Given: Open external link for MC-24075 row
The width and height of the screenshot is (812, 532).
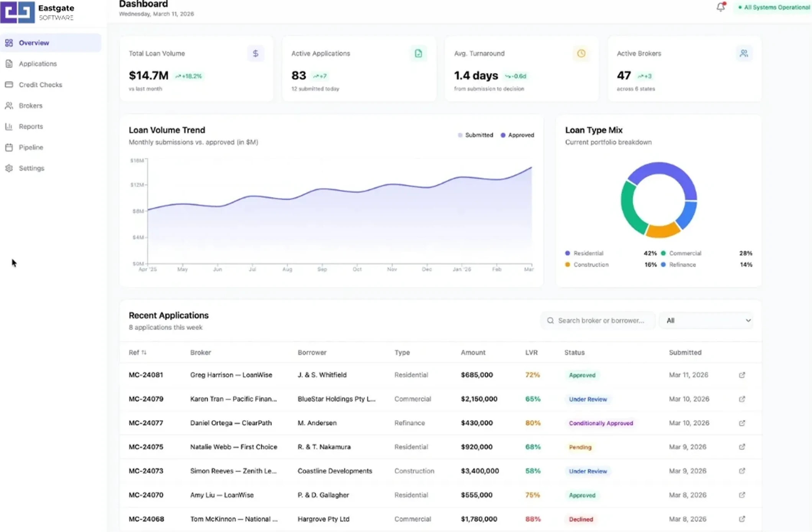Looking at the screenshot, I should tap(742, 447).
